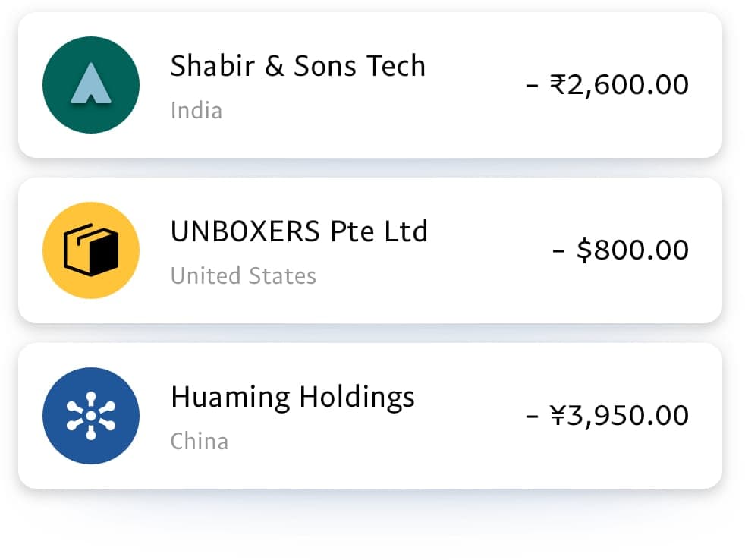Select the UNBOXERS Pte Ltd name
Screen dimensions: 745x560
click(299, 231)
